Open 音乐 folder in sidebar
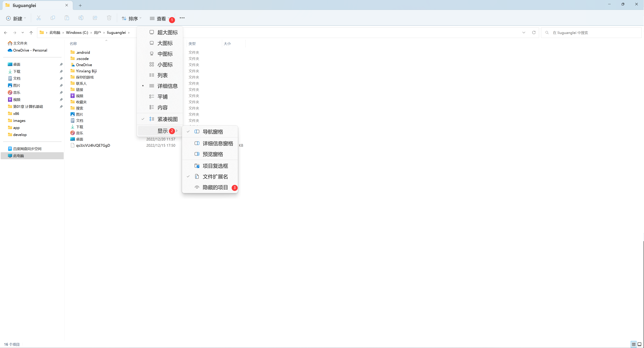Screen dimensions: 644x348 tap(14, 92)
